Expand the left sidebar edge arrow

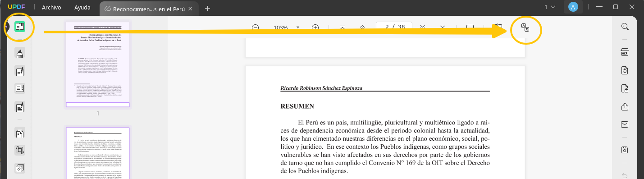[7, 27]
